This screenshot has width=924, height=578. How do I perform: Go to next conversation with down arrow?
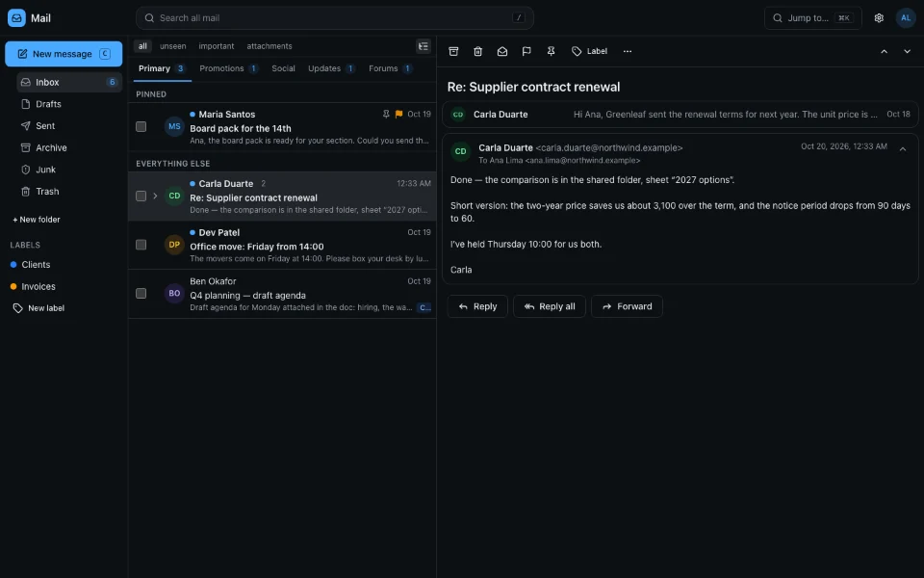[x=907, y=51]
